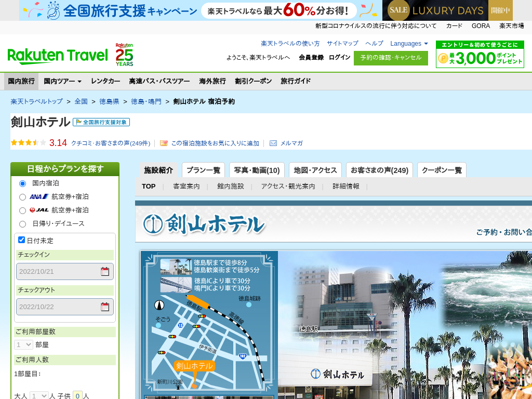Open the 高速バス・バスツアー menu item
The height and width of the screenshot is (399, 532).
[x=159, y=81]
